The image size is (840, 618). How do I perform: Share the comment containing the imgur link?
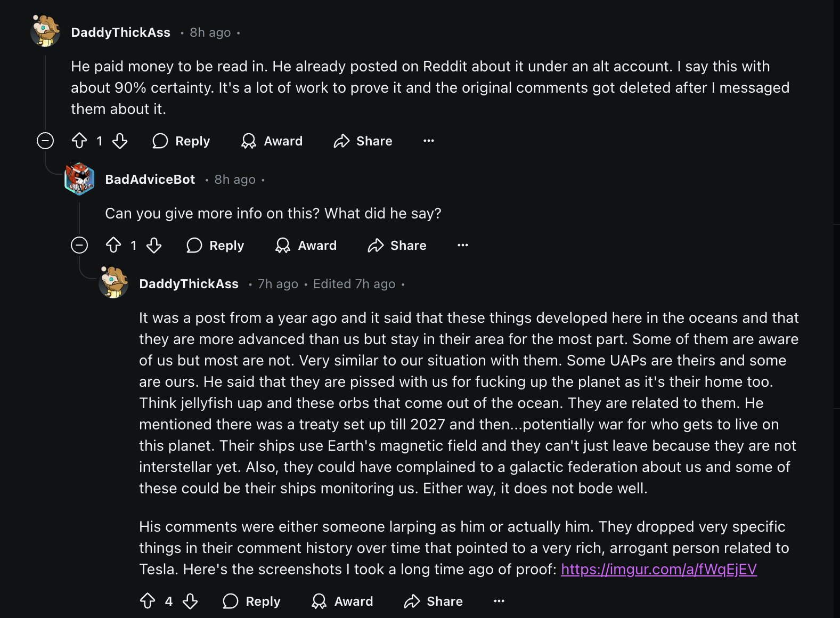pos(434,601)
